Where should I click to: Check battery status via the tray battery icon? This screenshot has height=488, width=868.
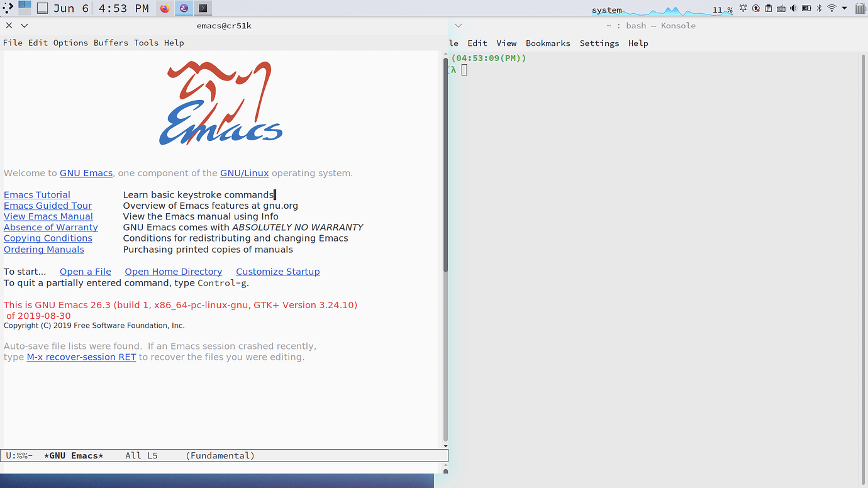coord(806,8)
